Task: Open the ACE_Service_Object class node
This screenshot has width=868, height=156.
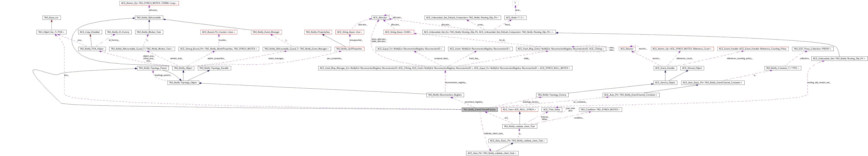Action: 665,83
